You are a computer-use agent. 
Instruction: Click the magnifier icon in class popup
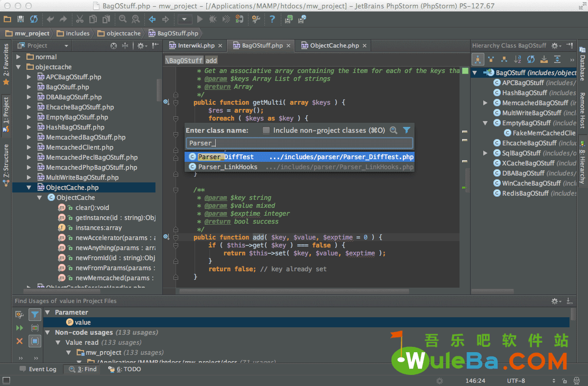[393, 130]
